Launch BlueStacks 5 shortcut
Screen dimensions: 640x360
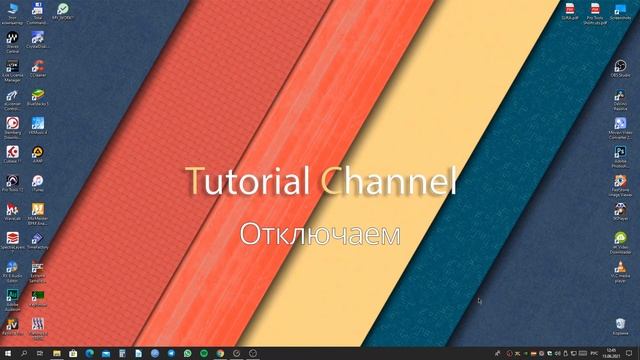point(38,98)
